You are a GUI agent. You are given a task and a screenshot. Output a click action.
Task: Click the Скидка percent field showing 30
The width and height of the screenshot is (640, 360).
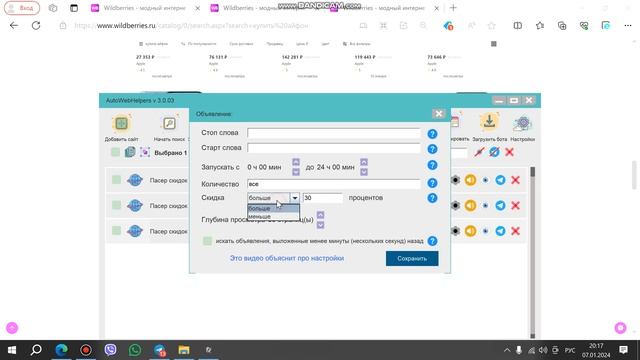pyautogui.click(x=322, y=198)
